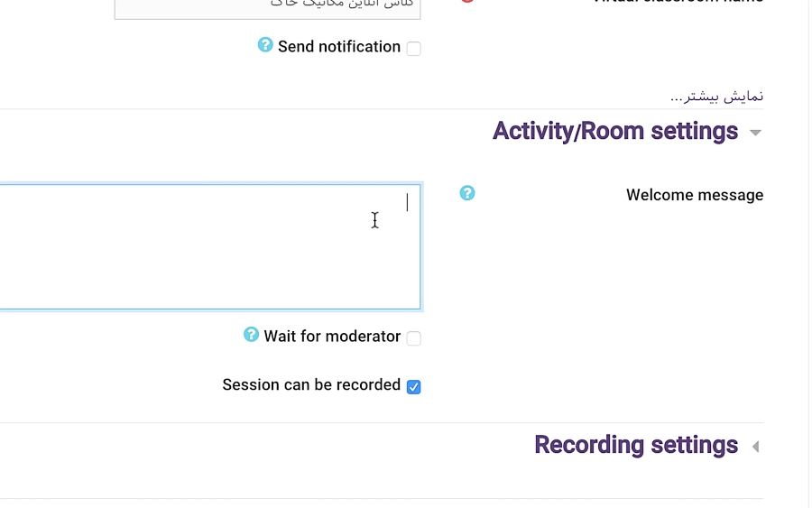Tick the Wait for moderator checkbox
Screen dimensions: 812x508
[413, 338]
